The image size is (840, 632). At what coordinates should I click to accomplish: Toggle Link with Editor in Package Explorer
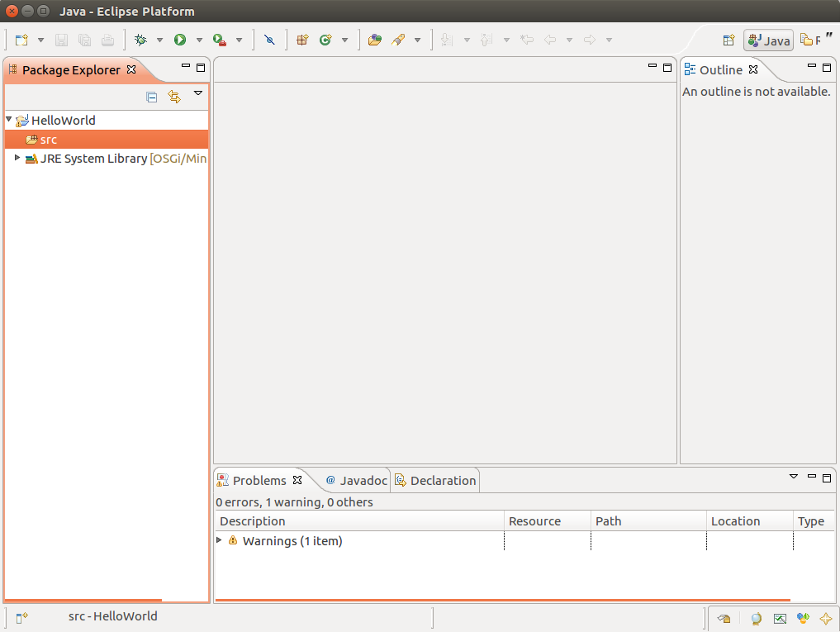click(174, 97)
